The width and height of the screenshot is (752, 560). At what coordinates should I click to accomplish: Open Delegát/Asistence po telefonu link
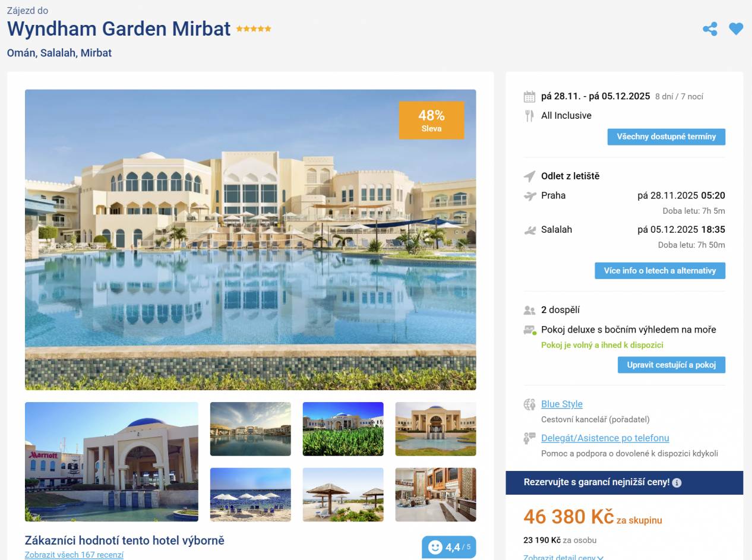point(605,438)
